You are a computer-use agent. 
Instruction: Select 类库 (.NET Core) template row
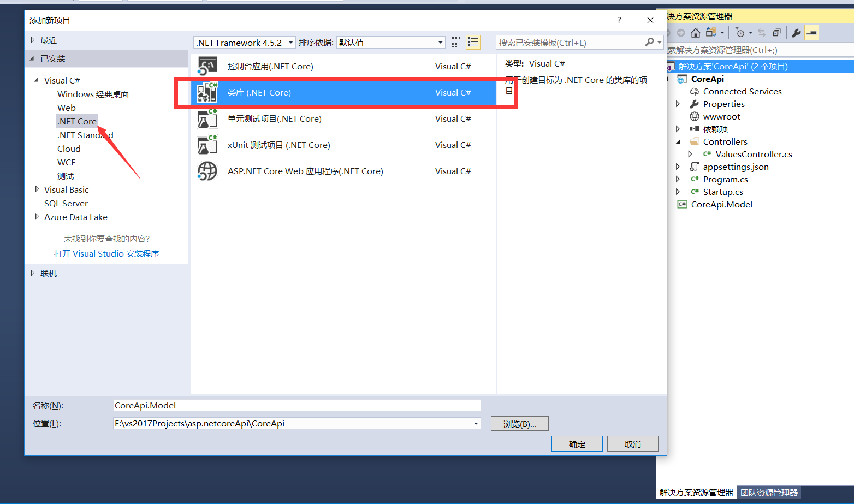(x=344, y=92)
